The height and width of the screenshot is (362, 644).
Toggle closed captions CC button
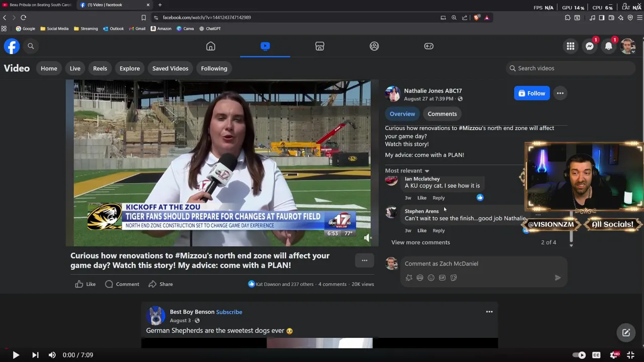597,355
